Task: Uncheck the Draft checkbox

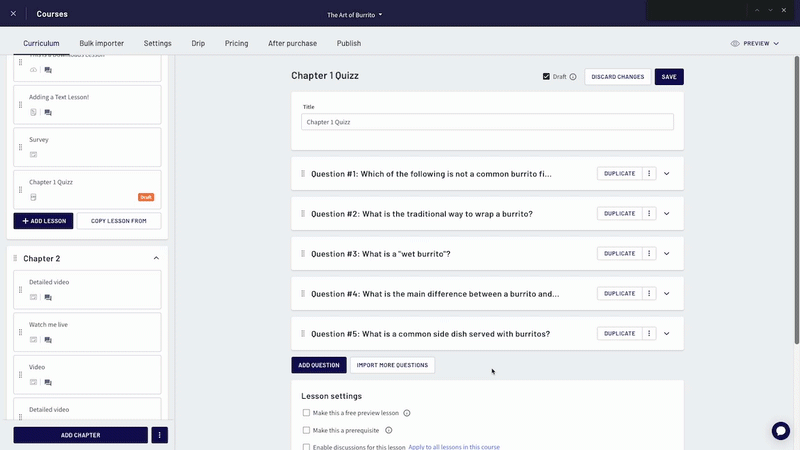Action: click(546, 77)
